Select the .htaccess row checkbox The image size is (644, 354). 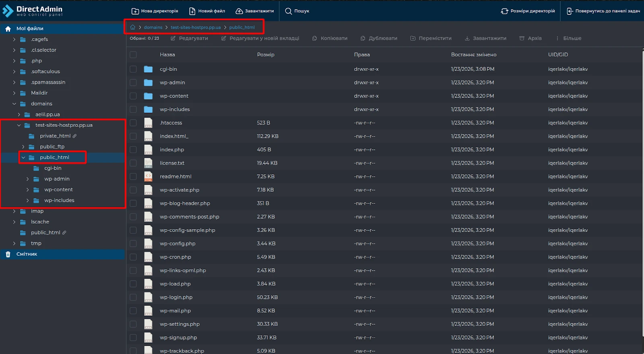(133, 123)
